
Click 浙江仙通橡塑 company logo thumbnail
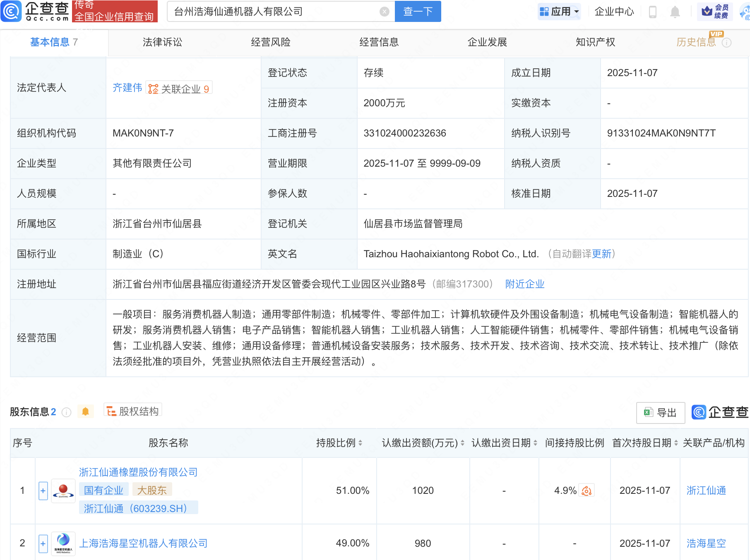[x=63, y=491]
